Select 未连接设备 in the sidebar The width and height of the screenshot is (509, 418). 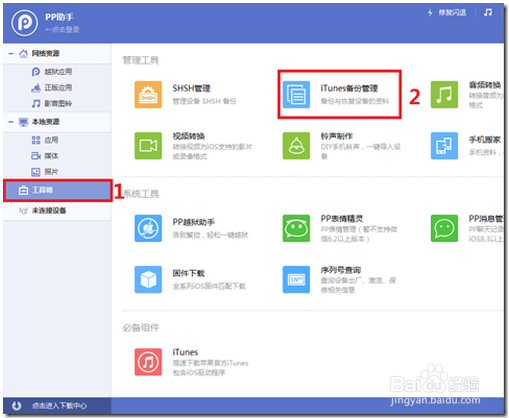[57, 211]
